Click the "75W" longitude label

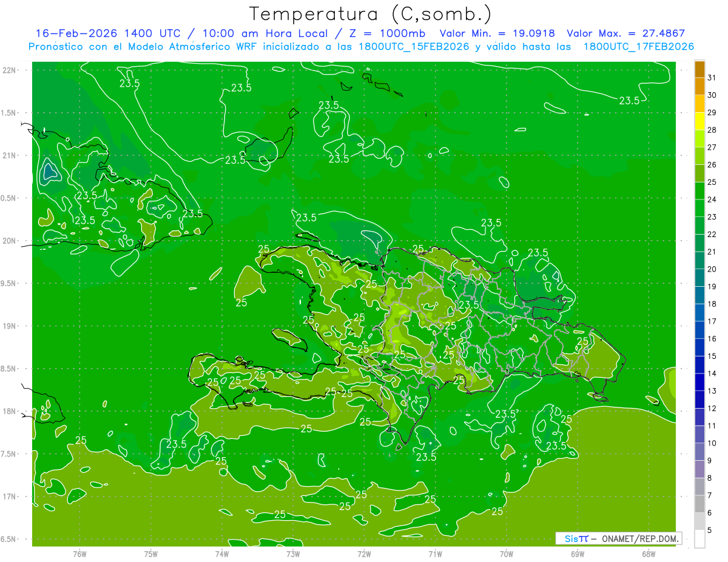coord(151,554)
